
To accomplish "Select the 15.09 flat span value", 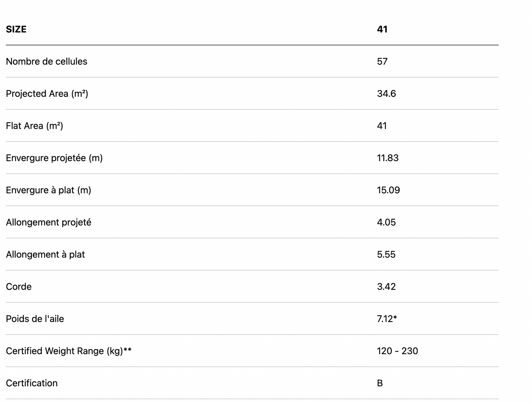I will pos(388,190).
